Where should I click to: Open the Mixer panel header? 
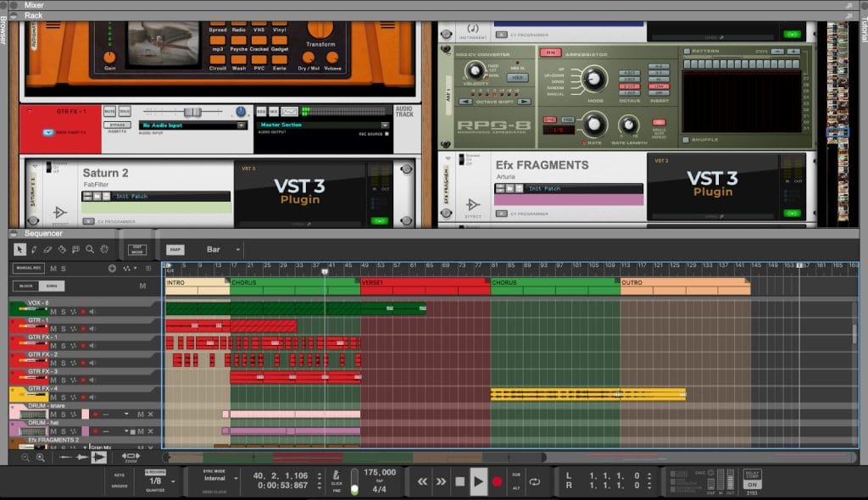point(35,5)
